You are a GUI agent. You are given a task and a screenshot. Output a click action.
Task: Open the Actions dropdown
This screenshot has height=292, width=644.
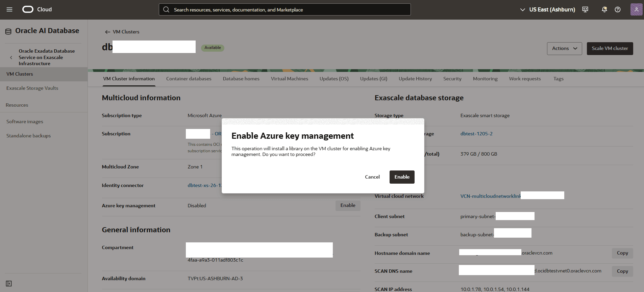564,49
